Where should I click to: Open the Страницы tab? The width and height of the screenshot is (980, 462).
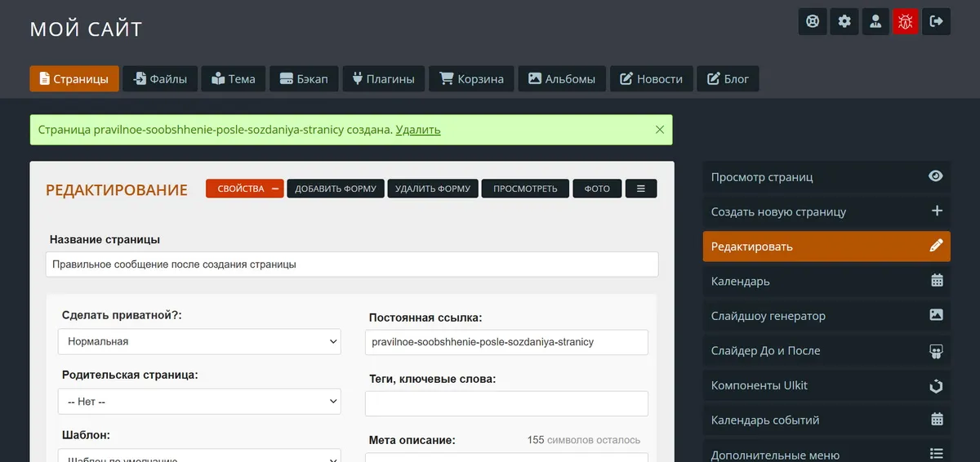coord(74,79)
